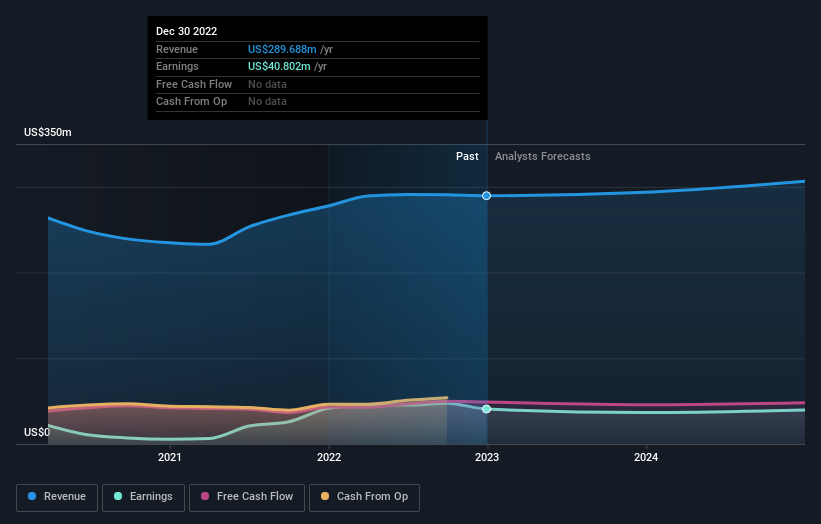Click the tooltip 'Revenue' row label

177,49
